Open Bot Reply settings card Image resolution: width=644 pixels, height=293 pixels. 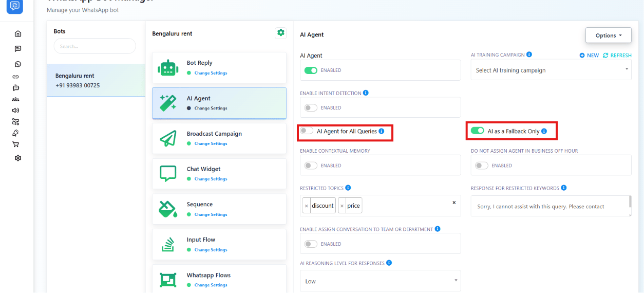point(219,67)
